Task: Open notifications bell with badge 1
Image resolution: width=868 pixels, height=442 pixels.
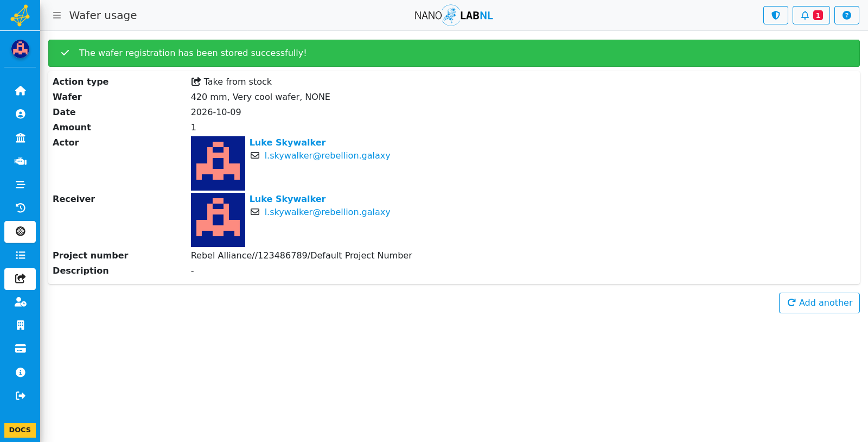Action: tap(811, 15)
